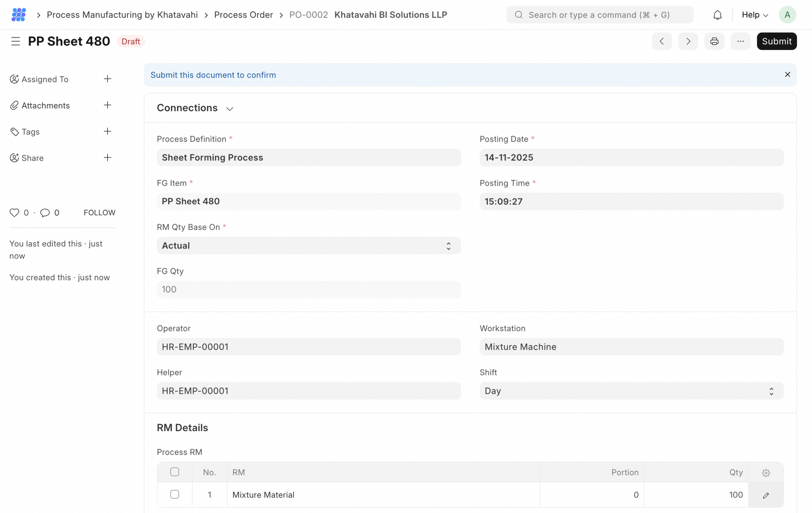The width and height of the screenshot is (812, 513).
Task: Open the Help menu
Action: 755,15
